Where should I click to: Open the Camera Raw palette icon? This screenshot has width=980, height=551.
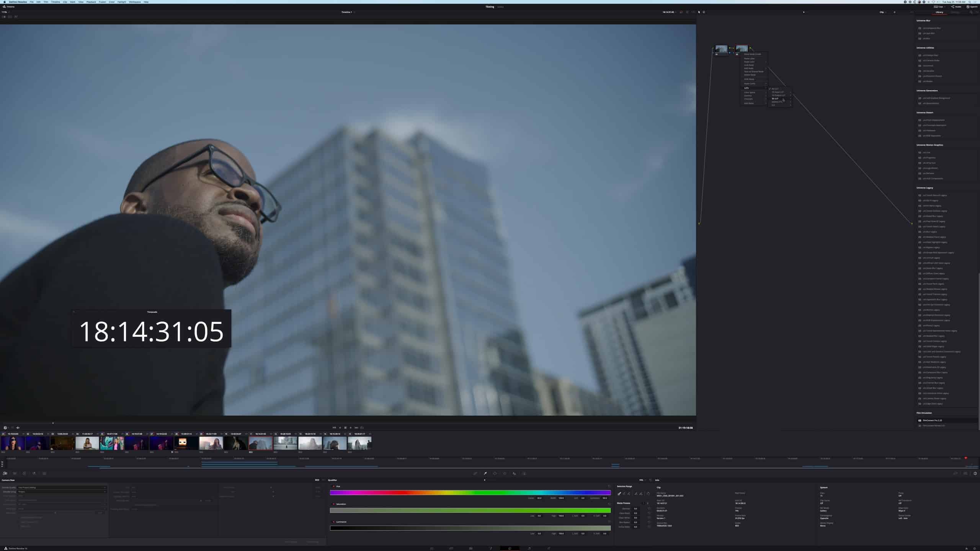[5, 473]
